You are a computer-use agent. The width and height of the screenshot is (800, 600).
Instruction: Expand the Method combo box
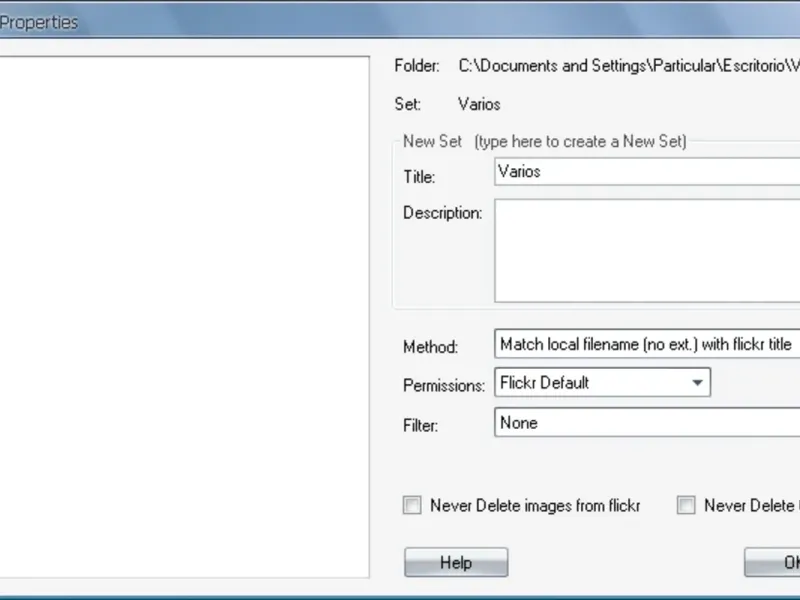point(647,344)
